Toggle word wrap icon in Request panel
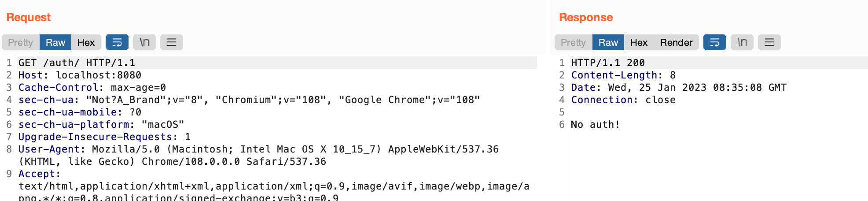 click(117, 42)
